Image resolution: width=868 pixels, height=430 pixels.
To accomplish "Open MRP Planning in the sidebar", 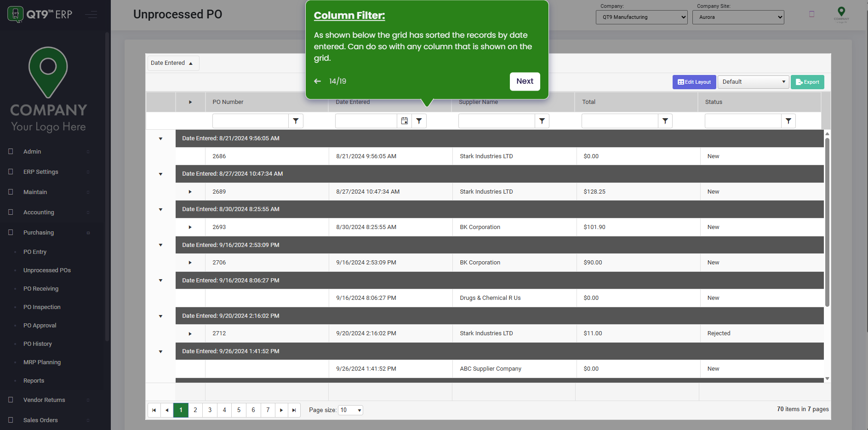I will click(42, 362).
